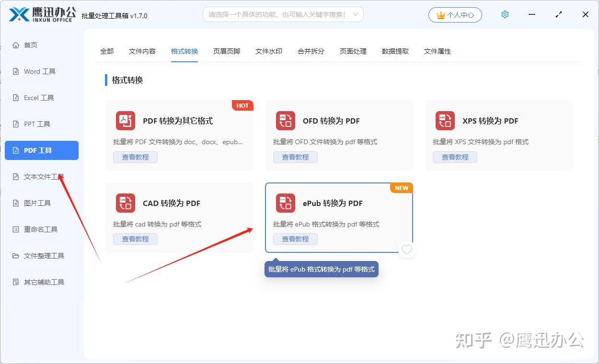
Task: Open 文件整理工具 in the sidebar
Action: (42, 256)
